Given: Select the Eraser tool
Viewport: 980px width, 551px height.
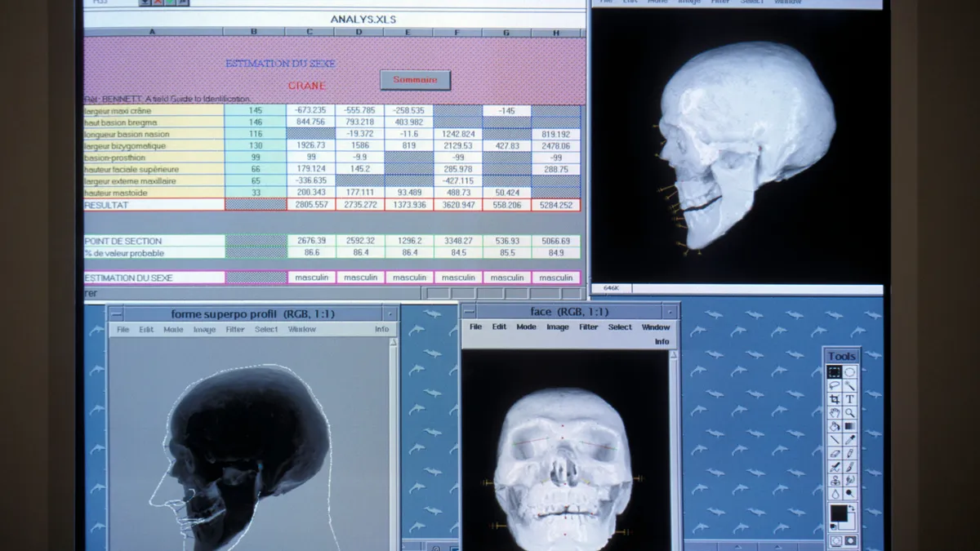Looking at the screenshot, I should point(835,452).
